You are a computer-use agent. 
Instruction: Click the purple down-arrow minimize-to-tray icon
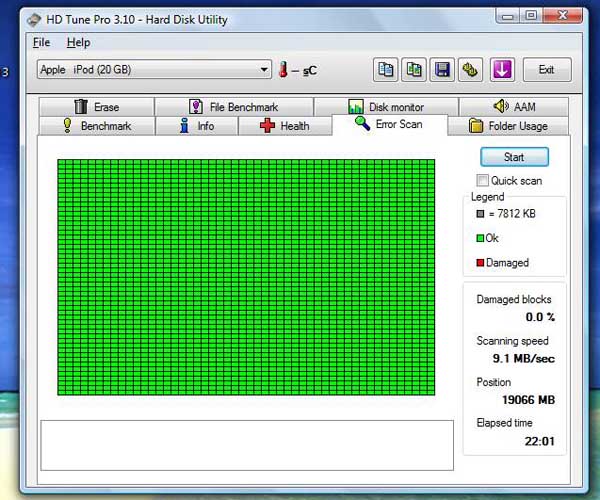502,69
